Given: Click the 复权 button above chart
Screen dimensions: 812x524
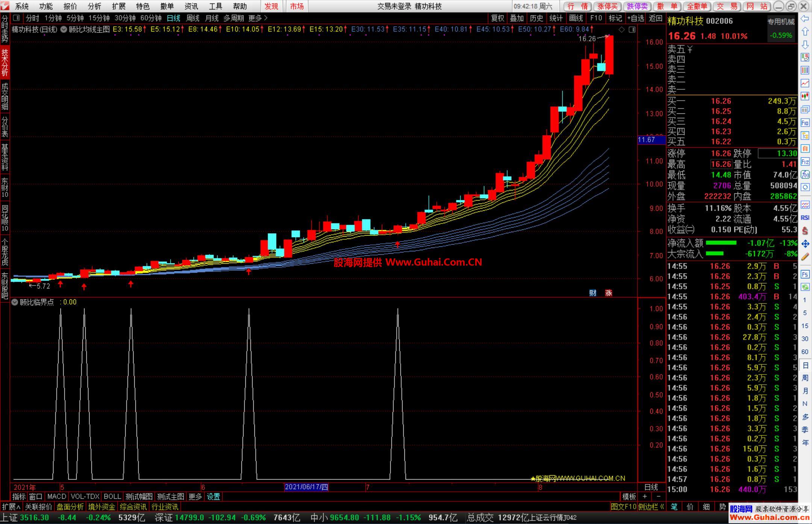Looking at the screenshot, I should pos(497,18).
